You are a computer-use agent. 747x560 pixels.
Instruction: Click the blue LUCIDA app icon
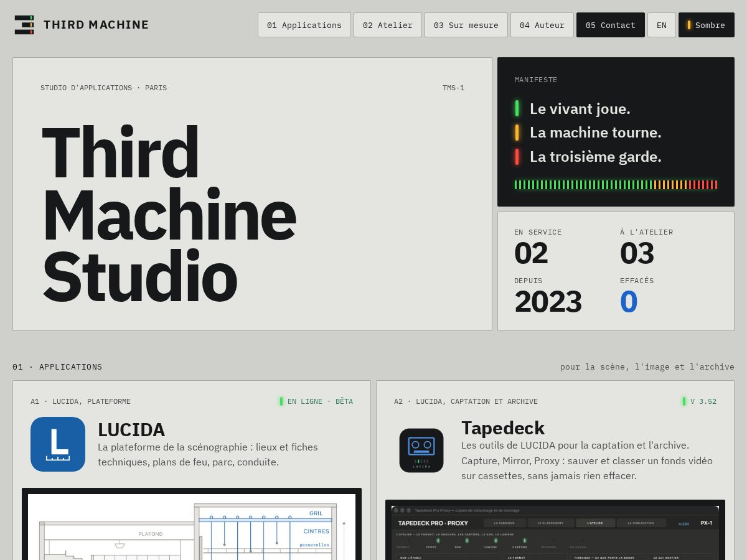[58, 444]
